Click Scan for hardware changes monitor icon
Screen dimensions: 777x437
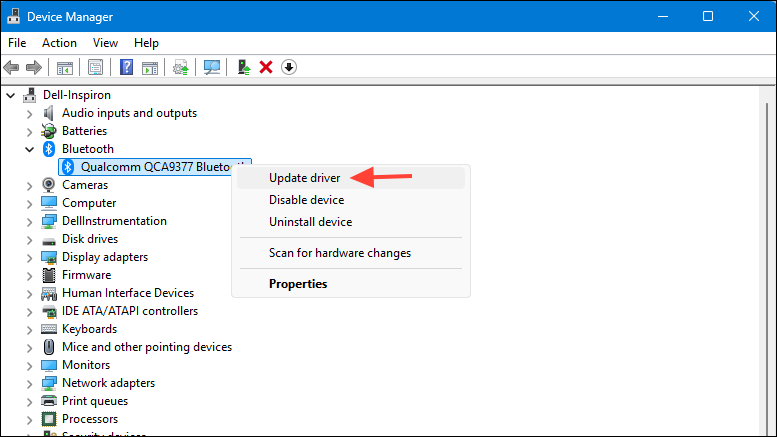[x=212, y=67]
